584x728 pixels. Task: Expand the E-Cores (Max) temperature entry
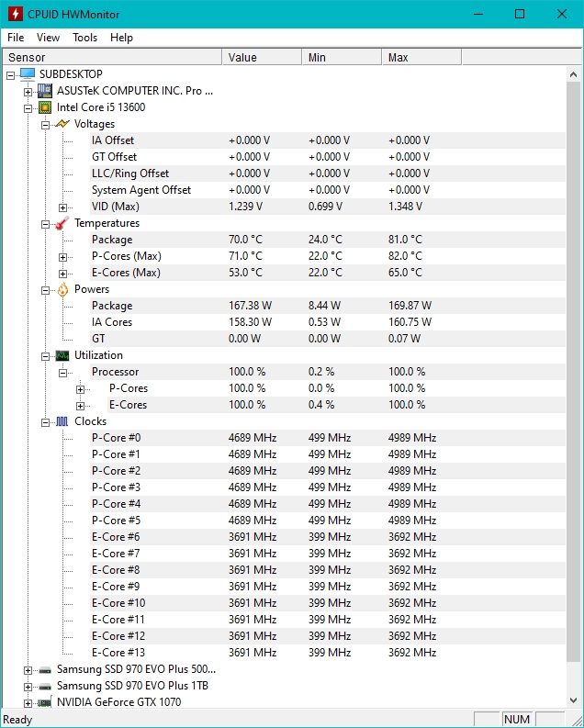point(62,274)
